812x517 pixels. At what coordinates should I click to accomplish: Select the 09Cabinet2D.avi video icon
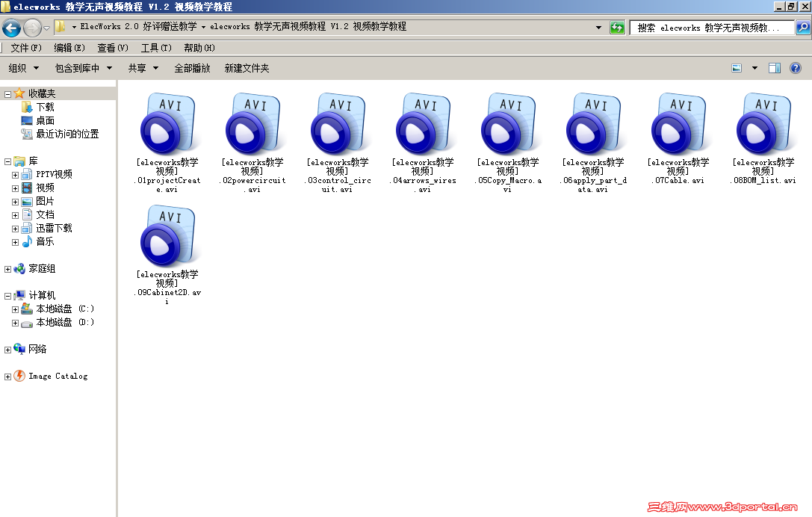167,235
